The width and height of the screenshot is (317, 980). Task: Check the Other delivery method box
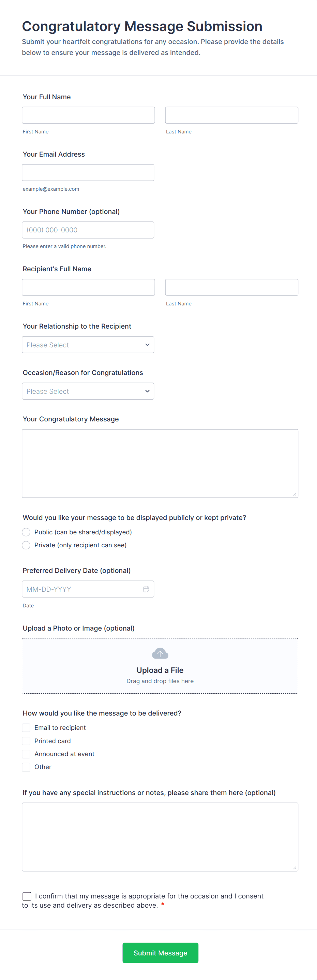point(26,767)
